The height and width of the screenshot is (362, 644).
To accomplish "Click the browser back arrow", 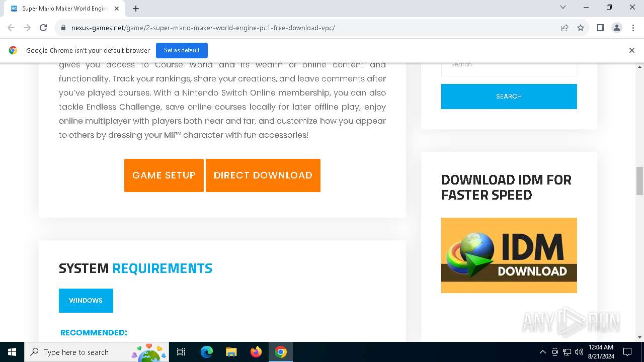I will [x=11, y=28].
